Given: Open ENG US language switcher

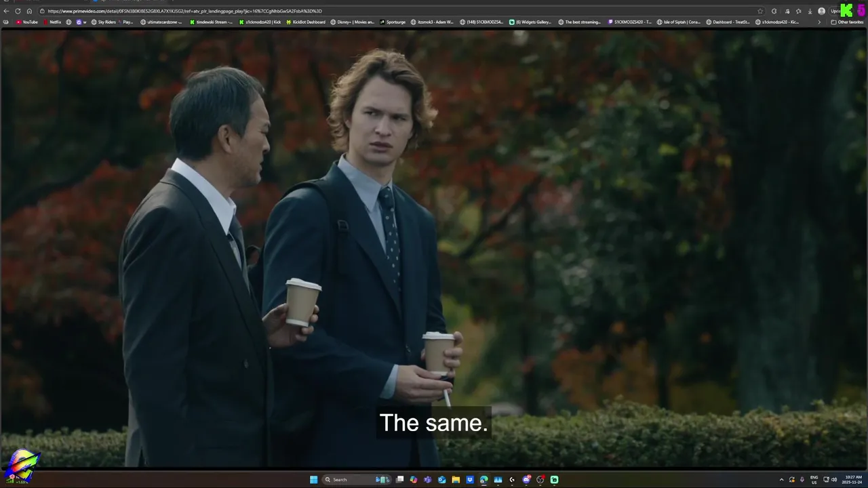Looking at the screenshot, I should pyautogui.click(x=814, y=480).
